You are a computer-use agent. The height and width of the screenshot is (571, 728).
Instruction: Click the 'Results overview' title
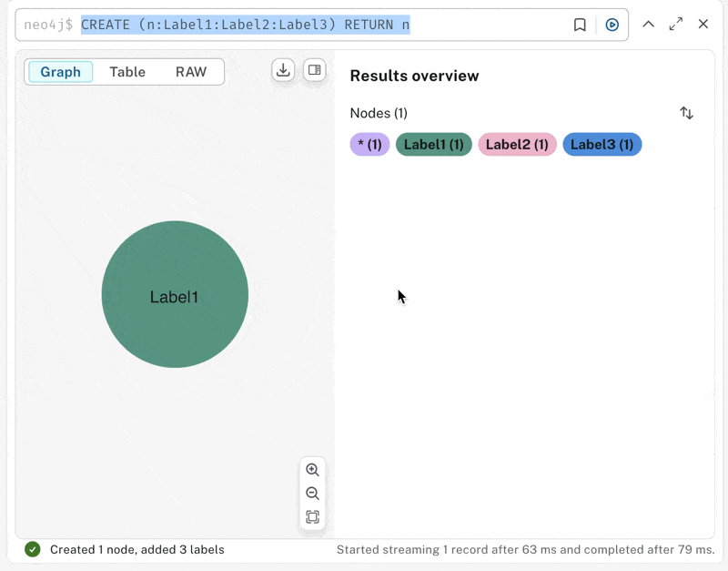point(414,76)
